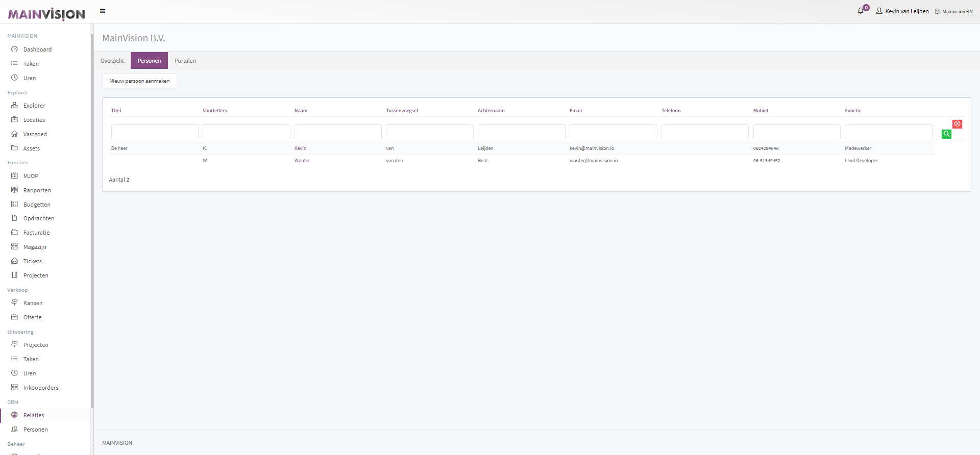This screenshot has width=980, height=455.
Task: Focus the Achternaam filter field
Action: 522,132
